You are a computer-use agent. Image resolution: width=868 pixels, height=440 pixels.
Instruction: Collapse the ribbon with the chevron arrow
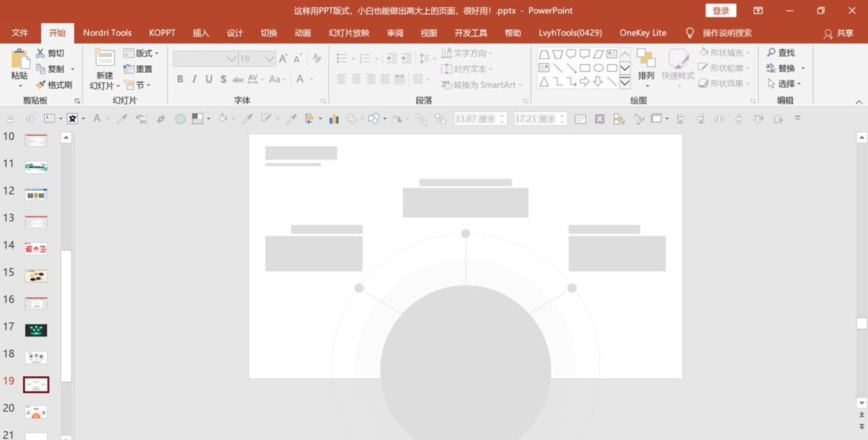(859, 102)
